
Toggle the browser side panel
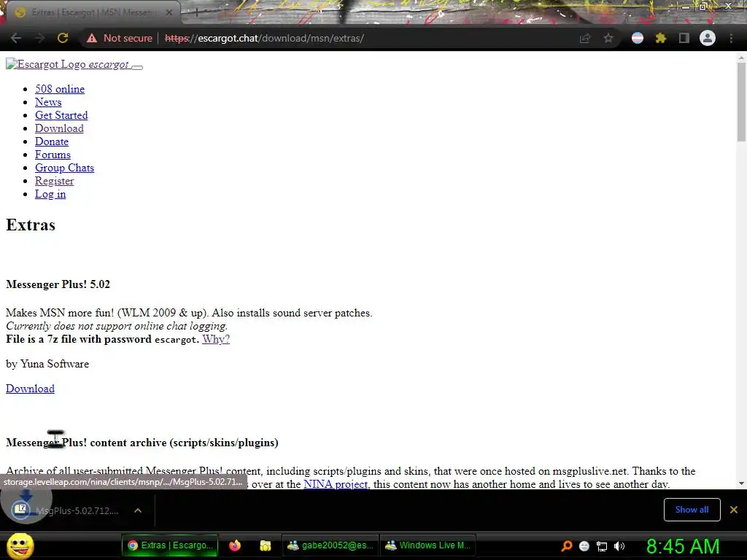point(684,38)
